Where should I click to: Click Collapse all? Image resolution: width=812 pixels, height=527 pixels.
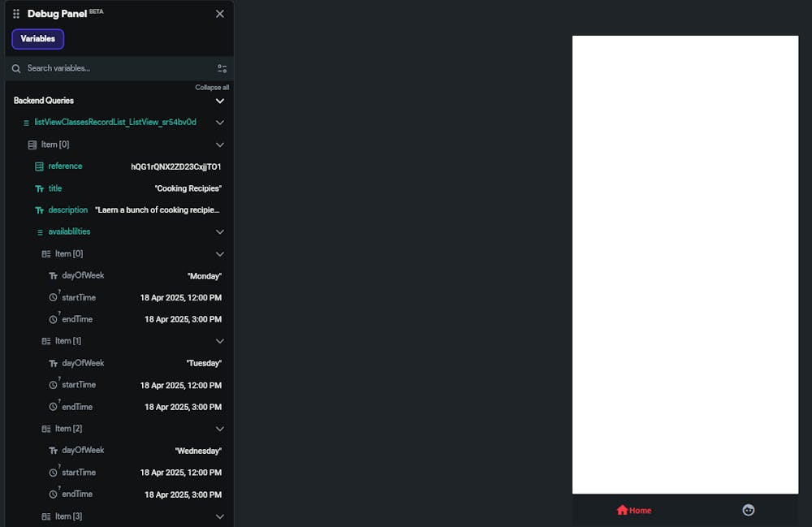click(212, 88)
